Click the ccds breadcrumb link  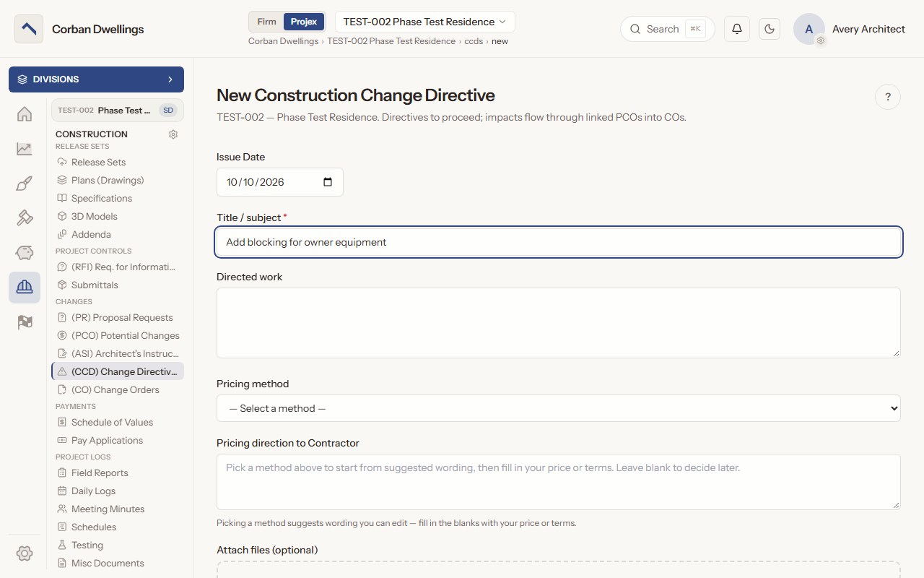click(x=474, y=41)
